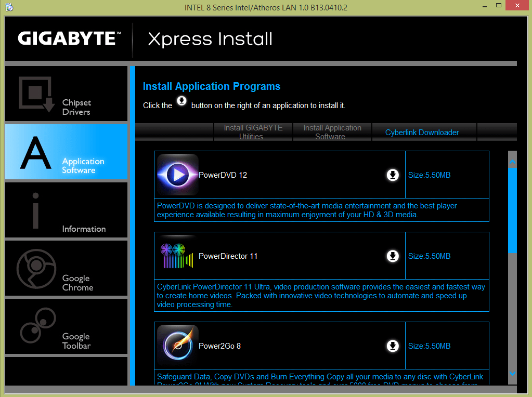Open the Google Chrome sidebar section
The height and width of the screenshot is (397, 532).
66,268
